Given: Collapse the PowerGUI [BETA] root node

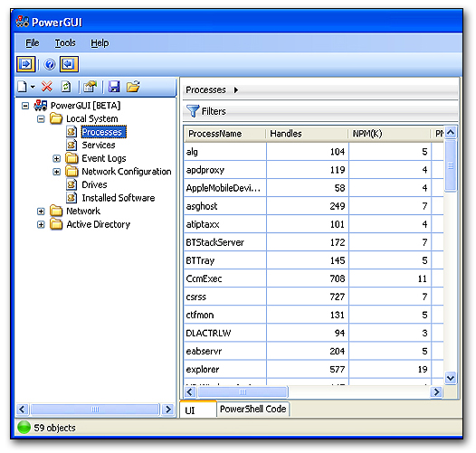Looking at the screenshot, I should (25, 106).
